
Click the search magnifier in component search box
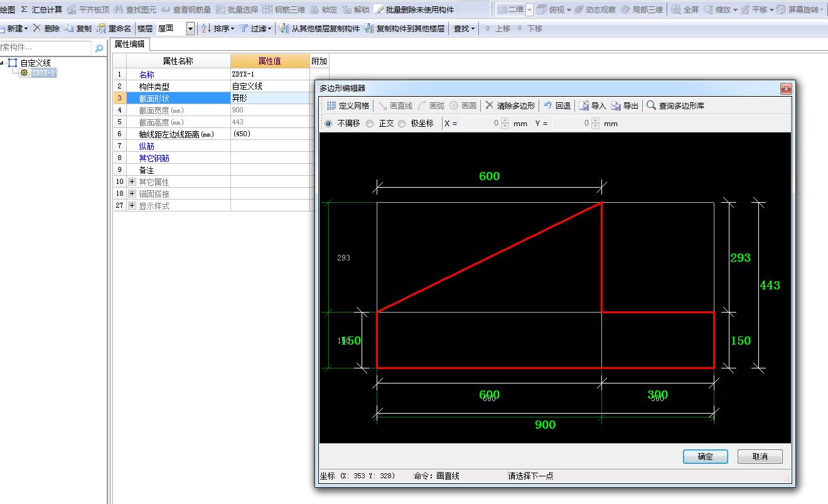[x=99, y=48]
